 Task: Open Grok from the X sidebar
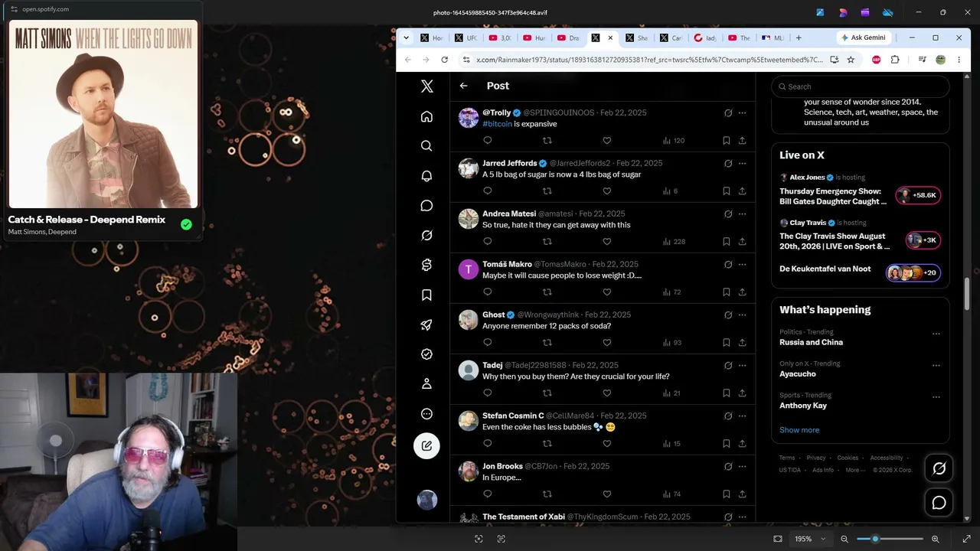coord(426,236)
